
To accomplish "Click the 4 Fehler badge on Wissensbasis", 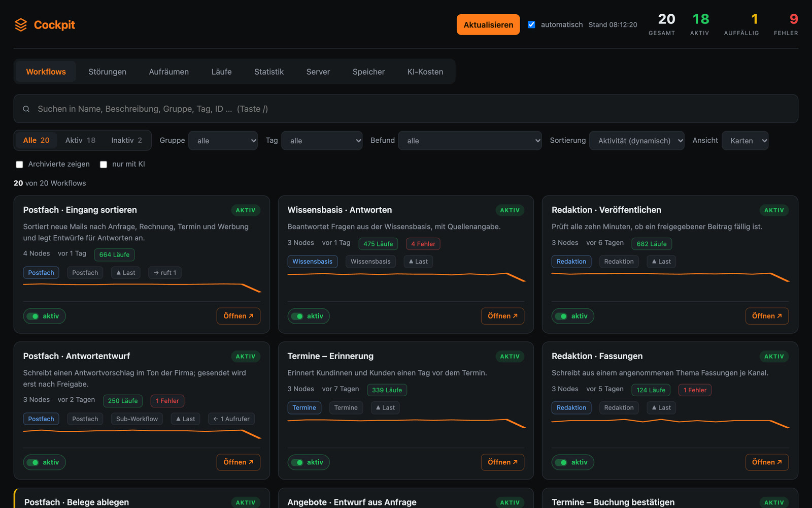I will [423, 244].
